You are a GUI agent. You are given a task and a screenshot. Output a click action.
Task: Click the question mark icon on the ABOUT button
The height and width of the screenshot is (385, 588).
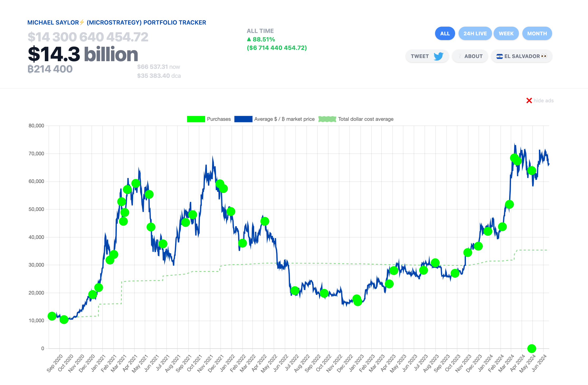[x=460, y=56]
